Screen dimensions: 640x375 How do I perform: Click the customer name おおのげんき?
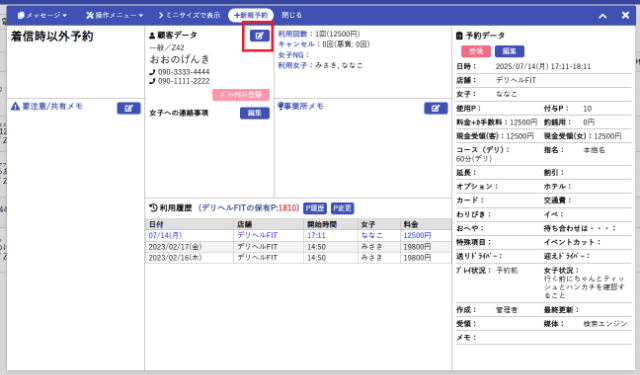(180, 59)
